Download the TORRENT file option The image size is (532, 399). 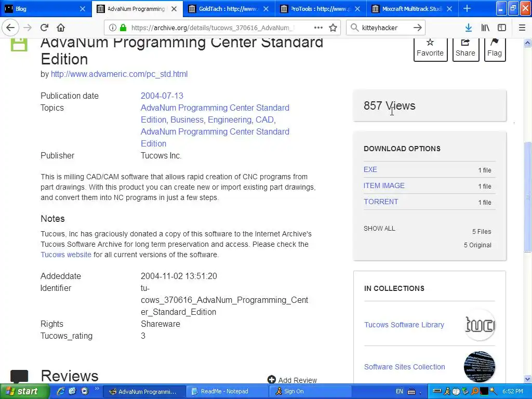381,202
